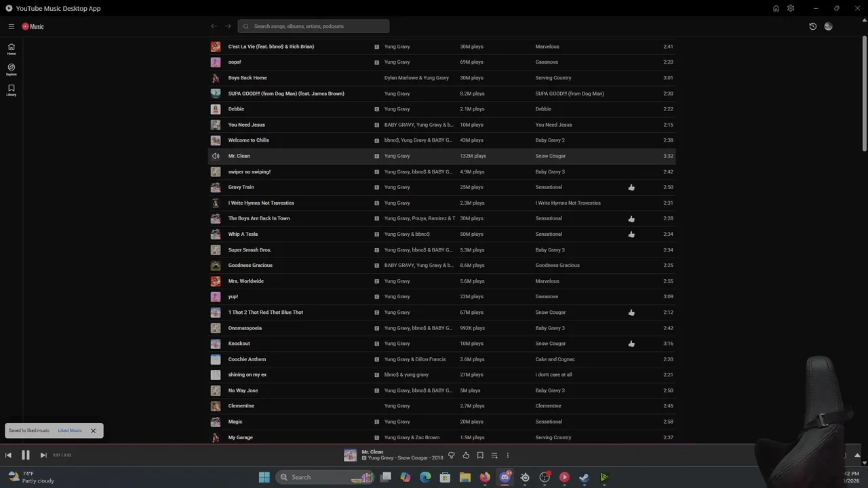868x488 pixels.
Task: Click the YouTube Music logo
Action: 33,26
